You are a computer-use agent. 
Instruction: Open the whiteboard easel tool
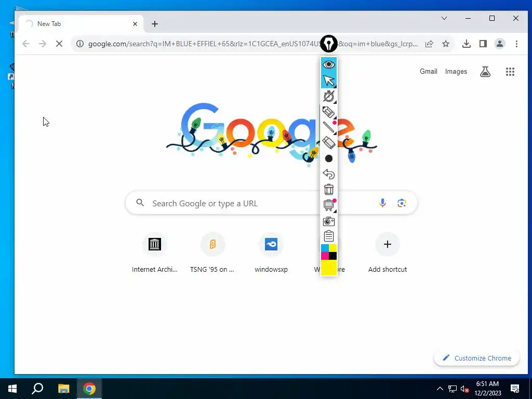(328, 205)
